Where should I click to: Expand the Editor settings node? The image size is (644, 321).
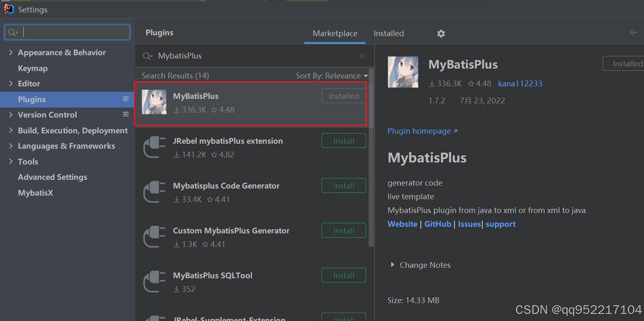[11, 83]
